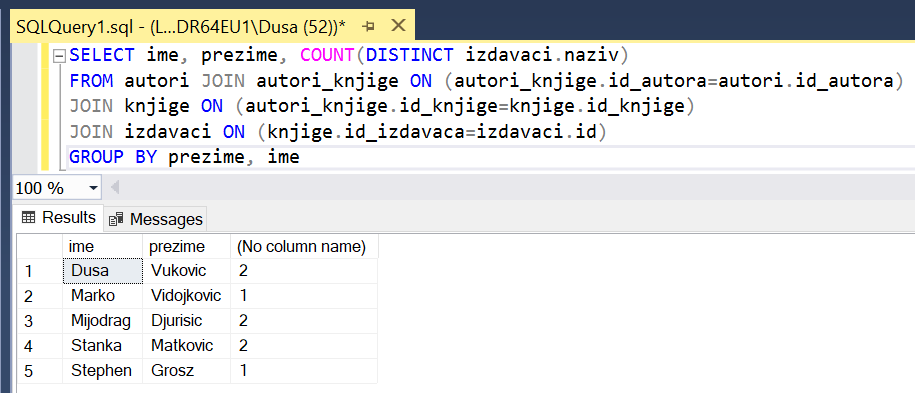
Task: Select the prezime column header
Action: click(x=187, y=247)
